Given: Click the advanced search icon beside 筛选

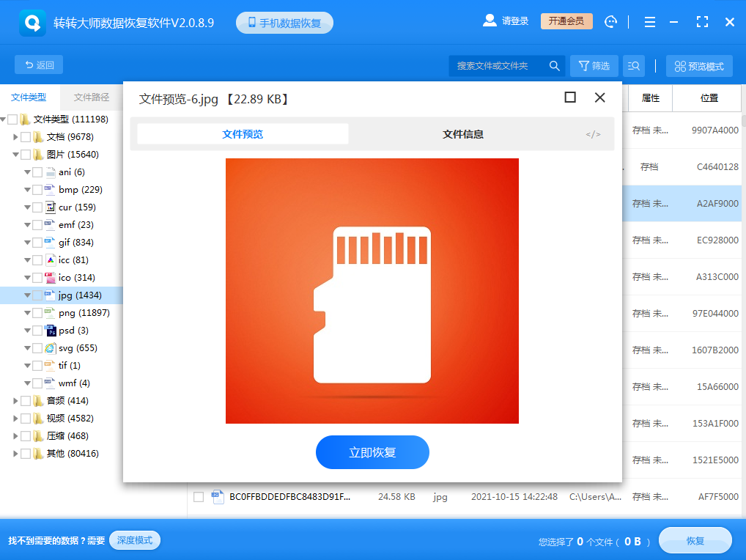Looking at the screenshot, I should click(633, 65).
